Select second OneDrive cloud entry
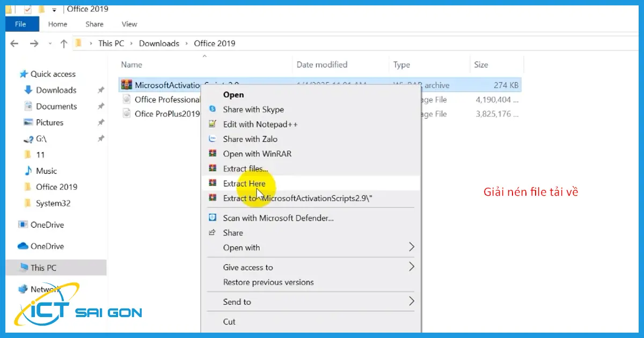This screenshot has height=338, width=644. pos(47,246)
